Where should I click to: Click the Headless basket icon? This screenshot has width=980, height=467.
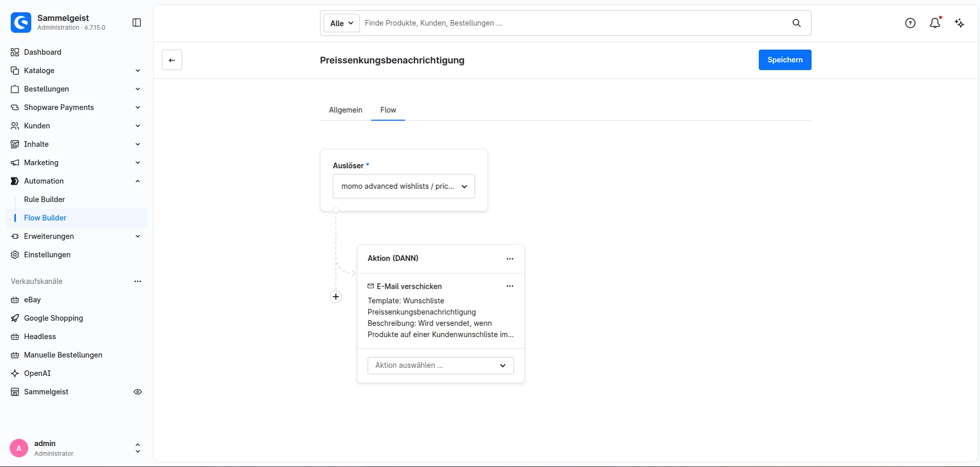tap(15, 337)
